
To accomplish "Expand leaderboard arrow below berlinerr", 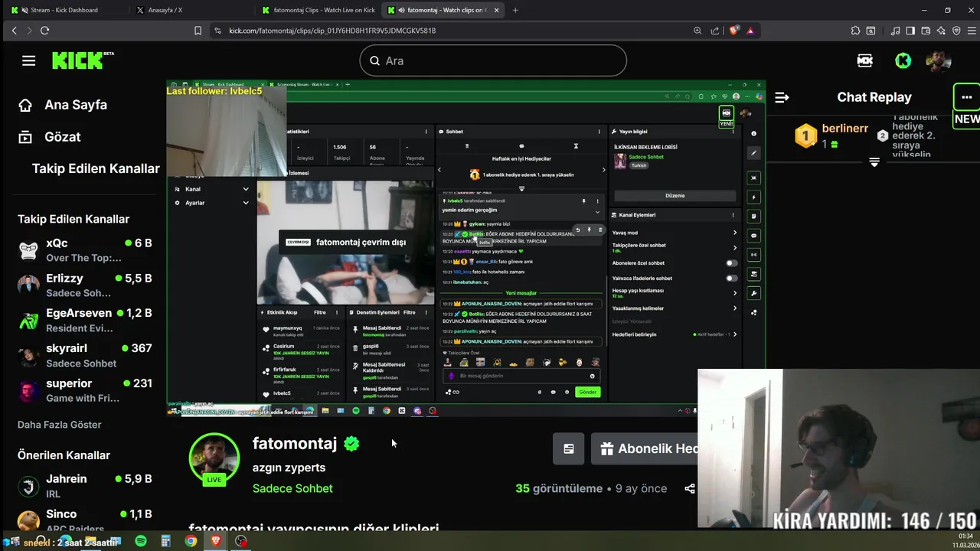I will [x=874, y=162].
